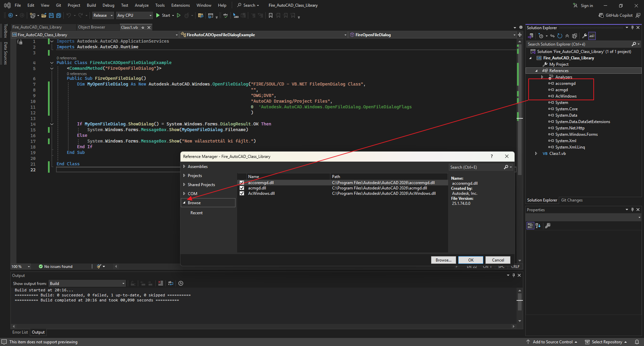The image size is (644, 346).
Task: Toggle Show All Files in Solution Explorer
Action: pyautogui.click(x=575, y=36)
